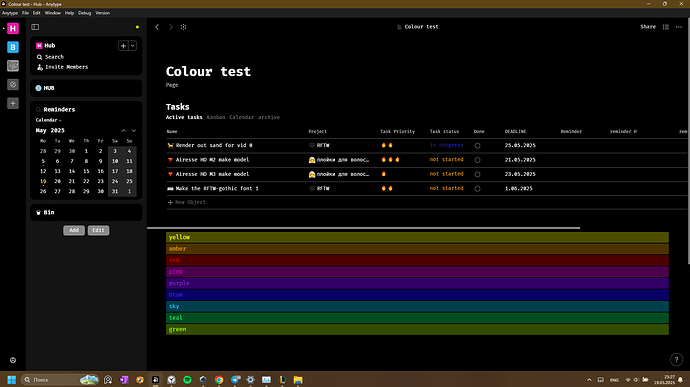This screenshot has width=690, height=387.
Task: Open task 'Render out sand for vid 0'
Action: (214, 145)
